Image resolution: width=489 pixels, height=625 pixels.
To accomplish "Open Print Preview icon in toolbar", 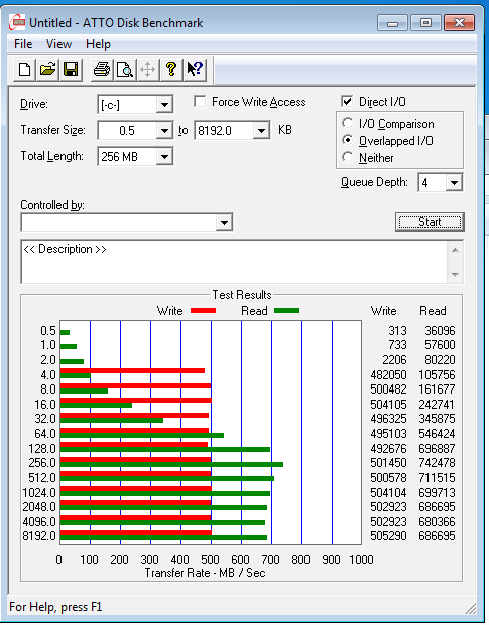I will (125, 70).
